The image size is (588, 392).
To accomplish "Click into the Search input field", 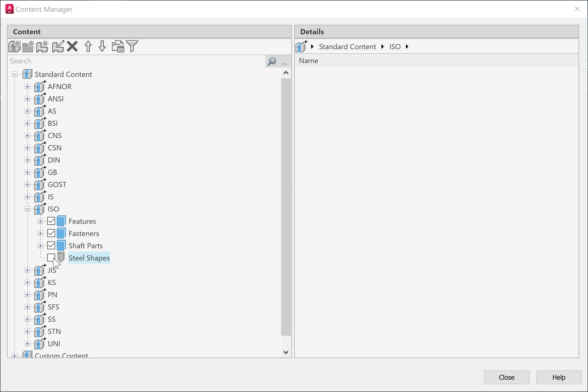I will coord(135,61).
